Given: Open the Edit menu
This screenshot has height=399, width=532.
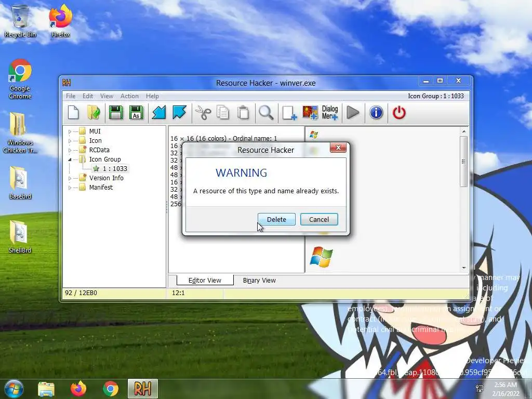Looking at the screenshot, I should pyautogui.click(x=87, y=96).
